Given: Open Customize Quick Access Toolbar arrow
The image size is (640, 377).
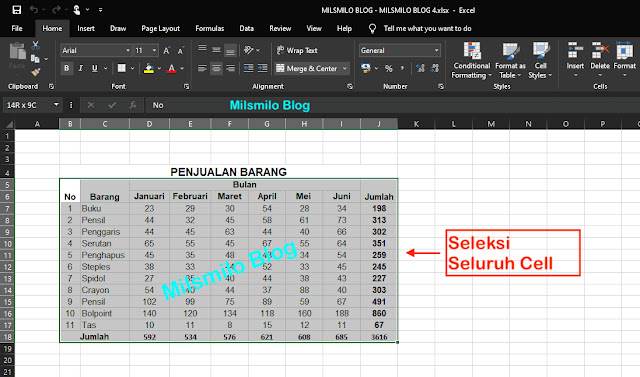Looking at the screenshot, I should 100,10.
